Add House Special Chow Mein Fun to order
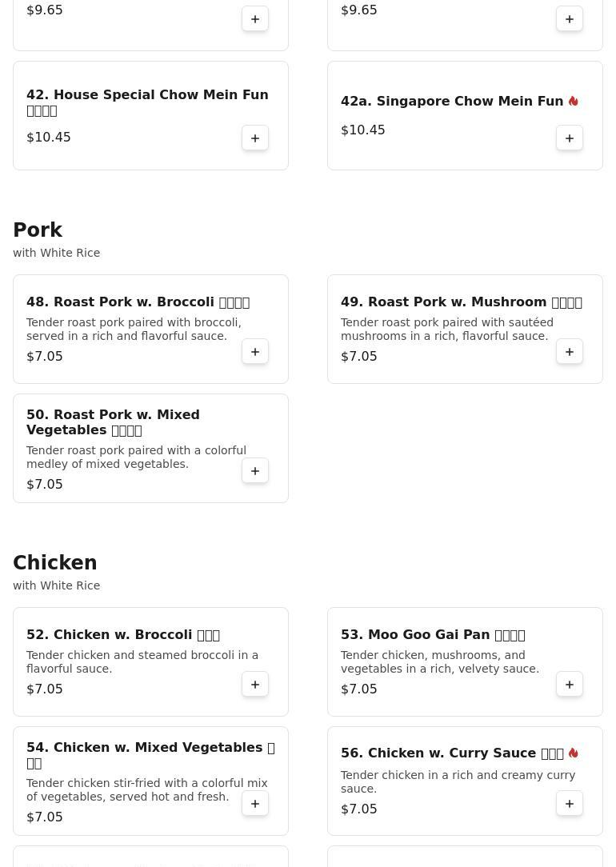 pos(255,138)
